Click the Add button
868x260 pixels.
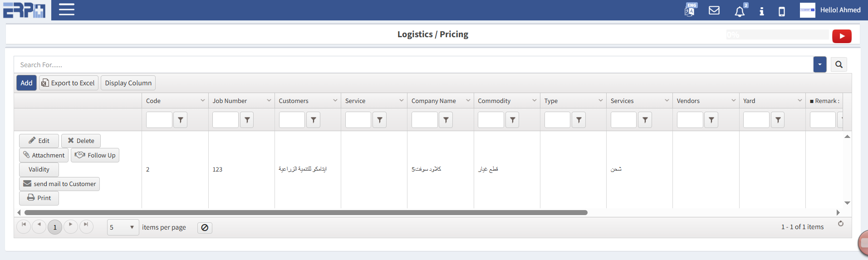tap(26, 83)
